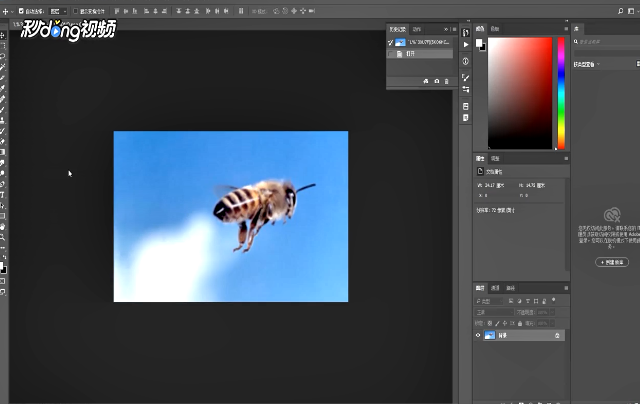This screenshot has width=640, height=404.
Task: Select the 3D rotate mode icon
Action: 276,11
